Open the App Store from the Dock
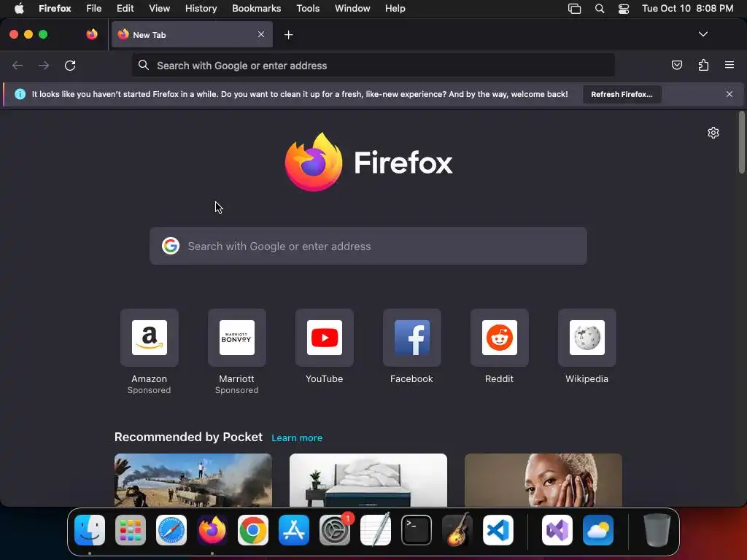The width and height of the screenshot is (747, 560). pos(294,530)
